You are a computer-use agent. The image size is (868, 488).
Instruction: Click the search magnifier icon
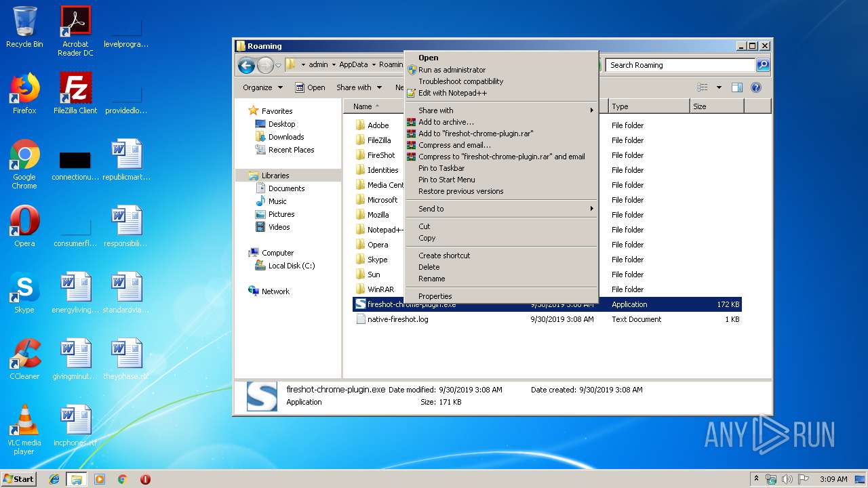[763, 65]
